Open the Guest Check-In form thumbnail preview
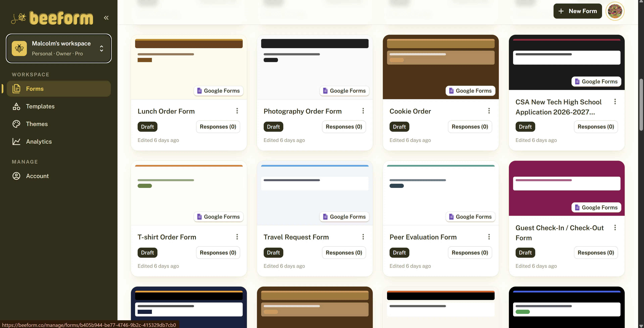Screen dimensions: 644x328 (567, 188)
